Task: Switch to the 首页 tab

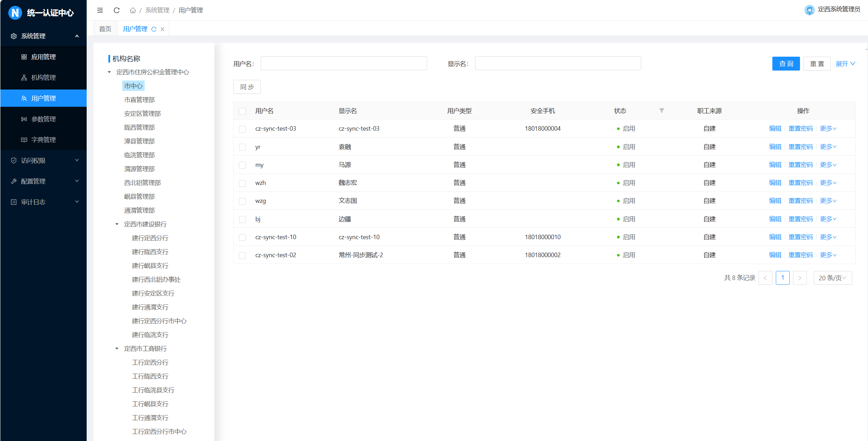Action: [105, 29]
